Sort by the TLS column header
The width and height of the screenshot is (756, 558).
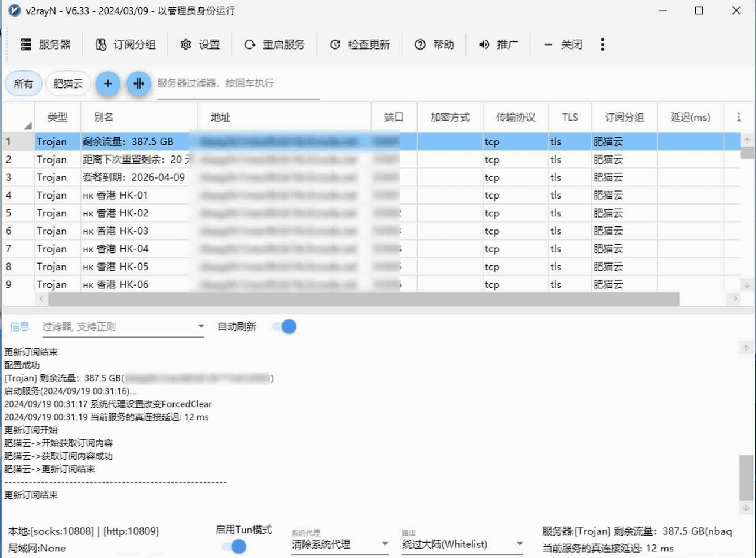(x=570, y=117)
